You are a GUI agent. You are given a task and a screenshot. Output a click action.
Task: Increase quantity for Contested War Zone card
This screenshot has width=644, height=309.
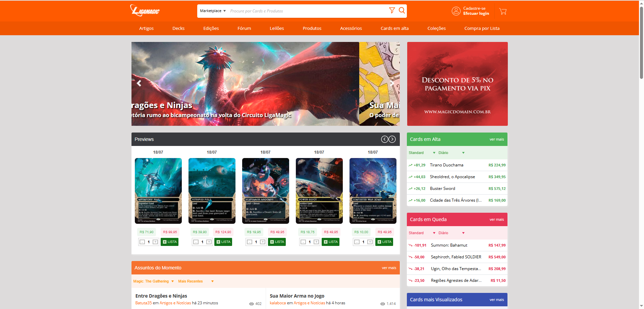click(370, 242)
